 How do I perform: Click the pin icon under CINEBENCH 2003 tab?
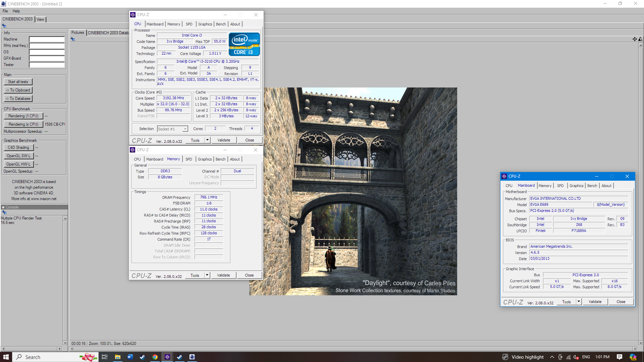pyautogui.click(x=4, y=26)
